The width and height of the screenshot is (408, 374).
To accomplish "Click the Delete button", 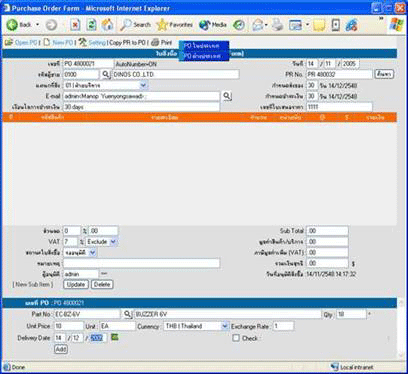I will click(x=102, y=284).
